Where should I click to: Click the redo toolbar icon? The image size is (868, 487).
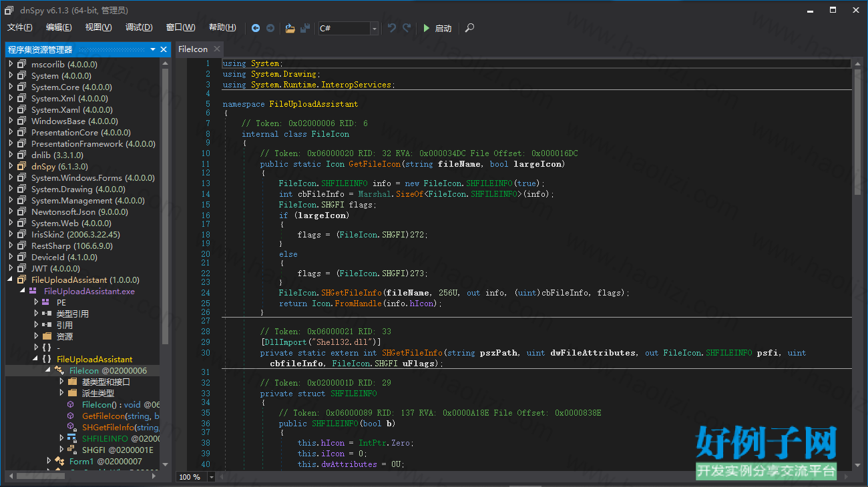pyautogui.click(x=407, y=28)
